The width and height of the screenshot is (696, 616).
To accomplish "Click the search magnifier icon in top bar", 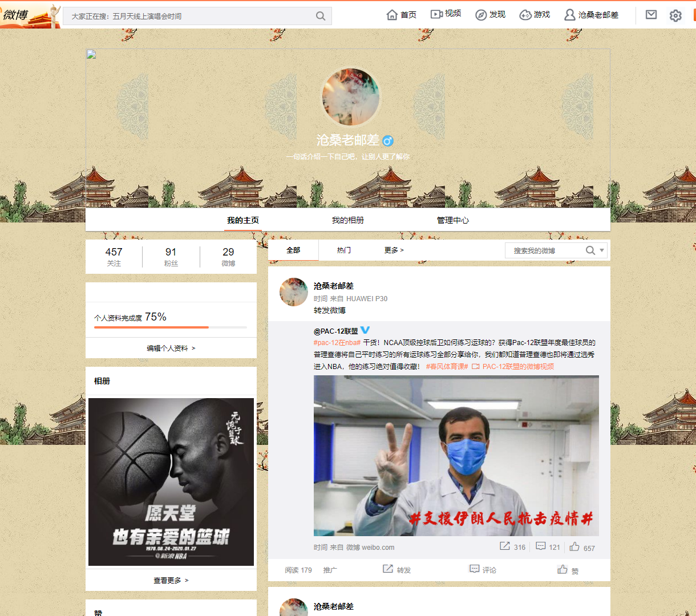I will 321,16.
